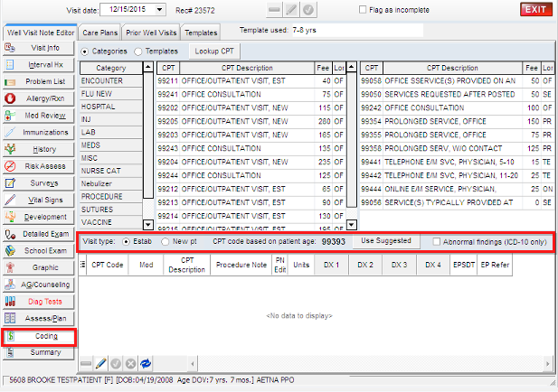Screen dimensions: 558x392
Task: Click Category list scroll up arrow
Action: click(x=148, y=67)
